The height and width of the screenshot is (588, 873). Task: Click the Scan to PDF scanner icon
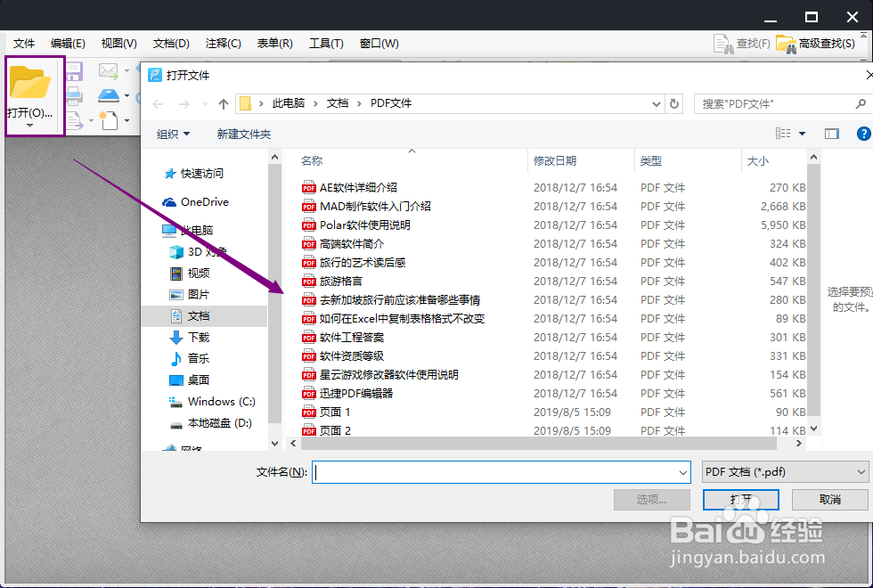[x=109, y=96]
